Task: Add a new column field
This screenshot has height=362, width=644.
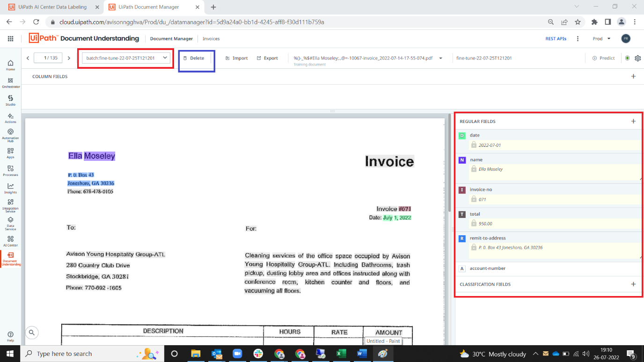Action: 633,76
